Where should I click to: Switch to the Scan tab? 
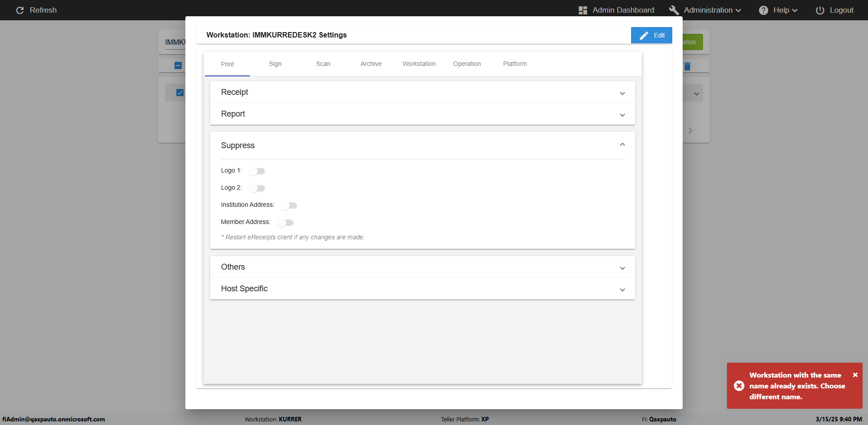coord(323,64)
